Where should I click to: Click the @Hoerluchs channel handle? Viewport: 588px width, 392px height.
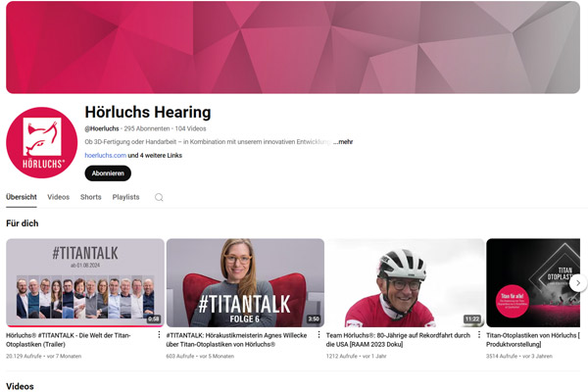(102, 128)
